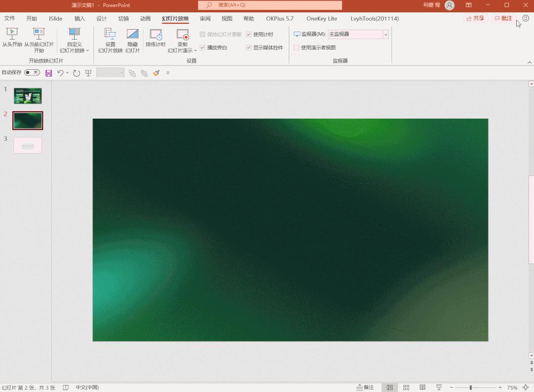The width and height of the screenshot is (534, 392).
Task: Enable 使用演示者视图 checkbox
Action: [x=296, y=47]
